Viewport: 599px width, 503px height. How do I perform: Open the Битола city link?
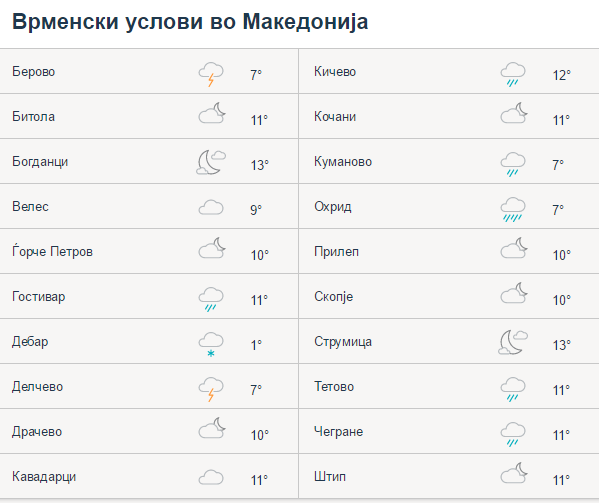[x=34, y=116]
